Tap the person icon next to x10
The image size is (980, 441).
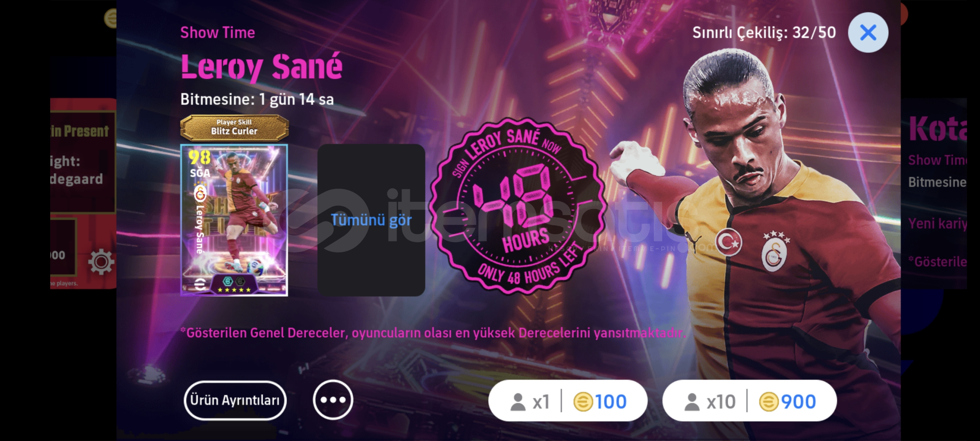click(692, 402)
